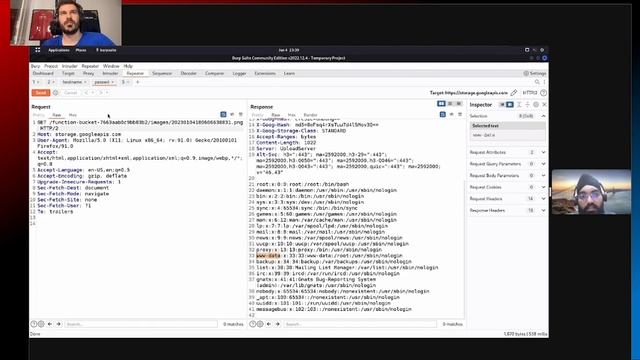
Task: Click Inspector collapse-all sections icon
Action: tap(527, 105)
